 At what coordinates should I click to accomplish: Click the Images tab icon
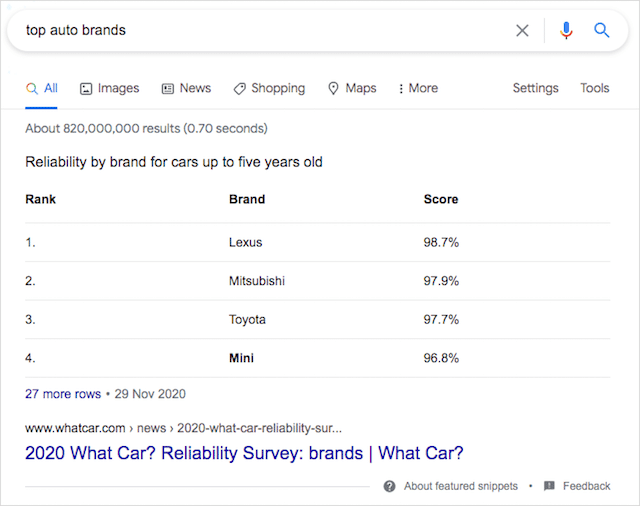[x=86, y=89]
